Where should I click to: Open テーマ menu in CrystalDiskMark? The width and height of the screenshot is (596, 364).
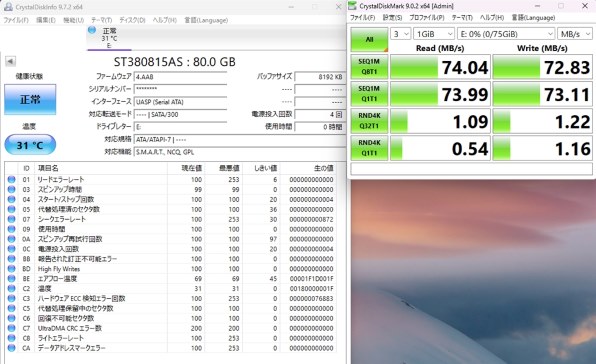(462, 18)
